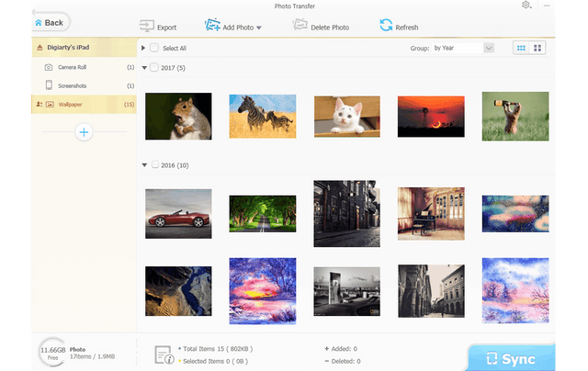Click the Refresh icon

pyautogui.click(x=386, y=27)
